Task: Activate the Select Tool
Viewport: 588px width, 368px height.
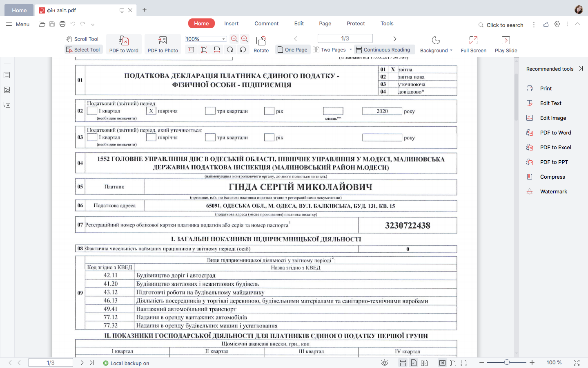Action: click(83, 49)
